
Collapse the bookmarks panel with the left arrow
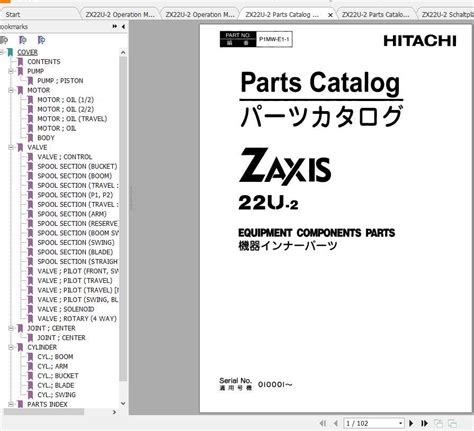123,27
